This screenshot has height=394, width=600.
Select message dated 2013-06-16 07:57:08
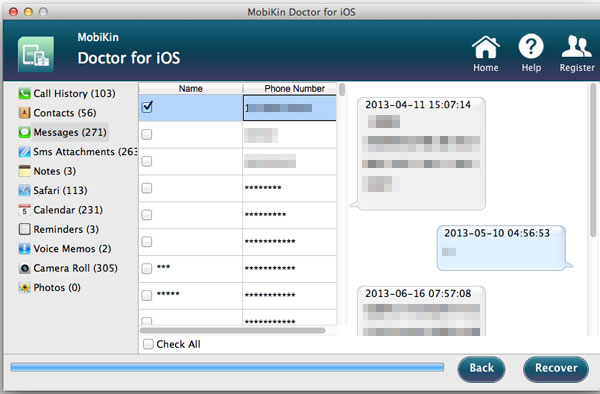coord(422,311)
